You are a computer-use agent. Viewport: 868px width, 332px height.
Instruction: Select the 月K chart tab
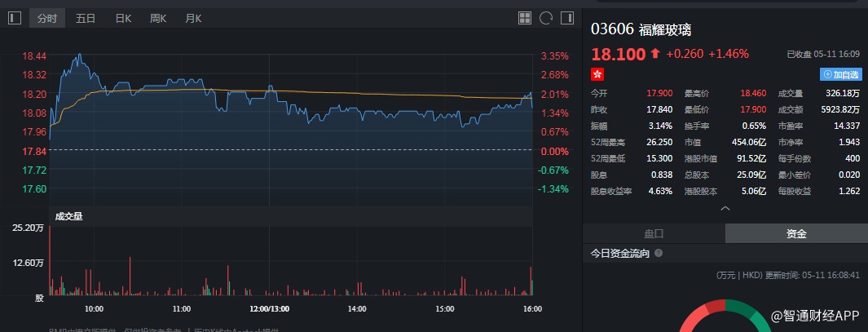point(193,17)
